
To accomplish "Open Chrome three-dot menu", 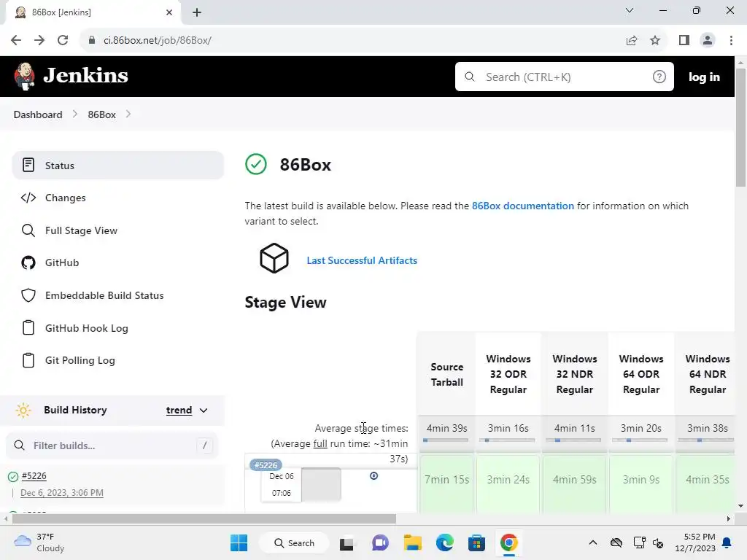I will coord(731,41).
